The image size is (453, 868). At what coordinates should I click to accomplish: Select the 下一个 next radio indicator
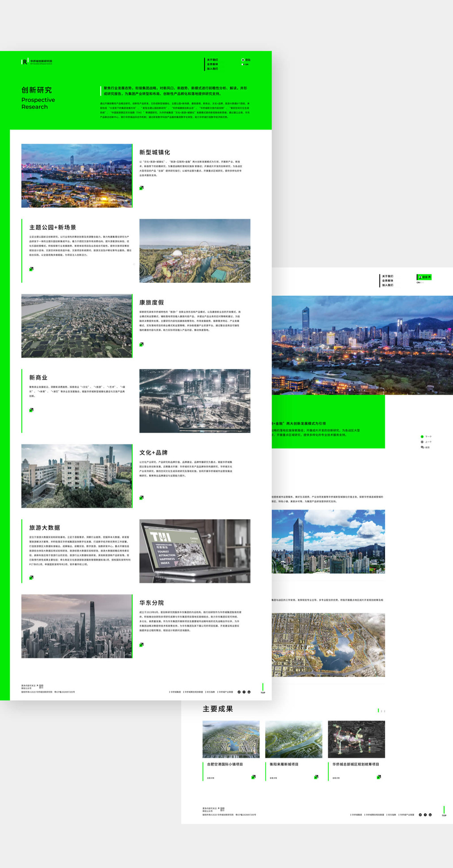[x=422, y=436]
